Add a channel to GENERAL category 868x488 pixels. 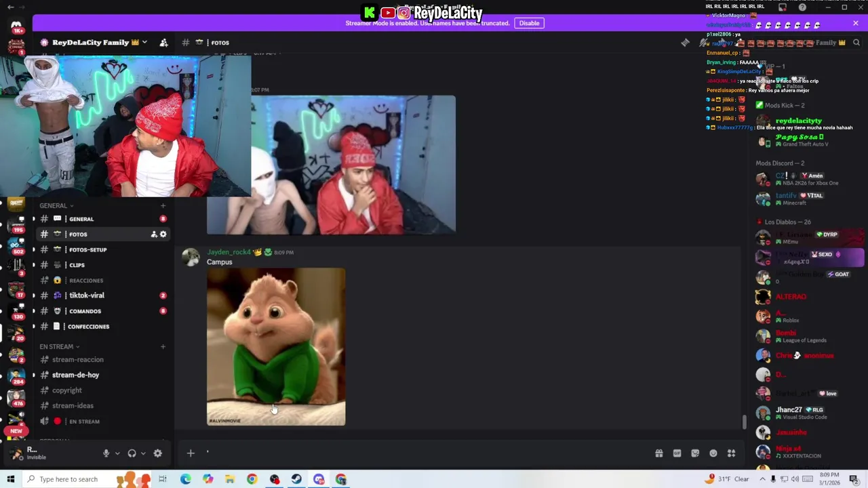pos(163,205)
